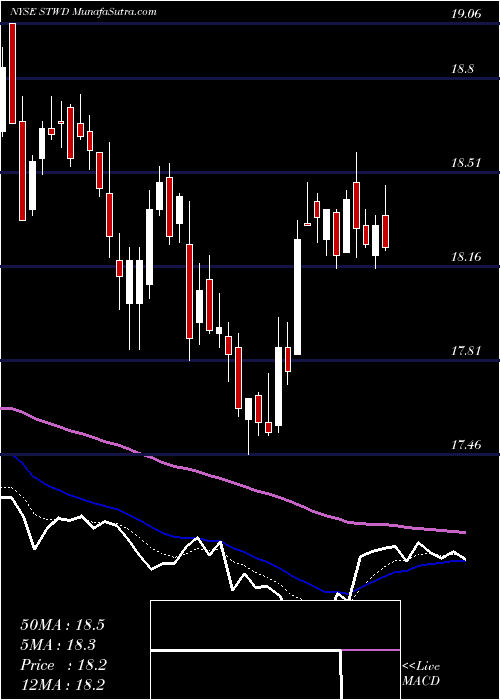Select the 17.46 price level label

[x=466, y=445]
